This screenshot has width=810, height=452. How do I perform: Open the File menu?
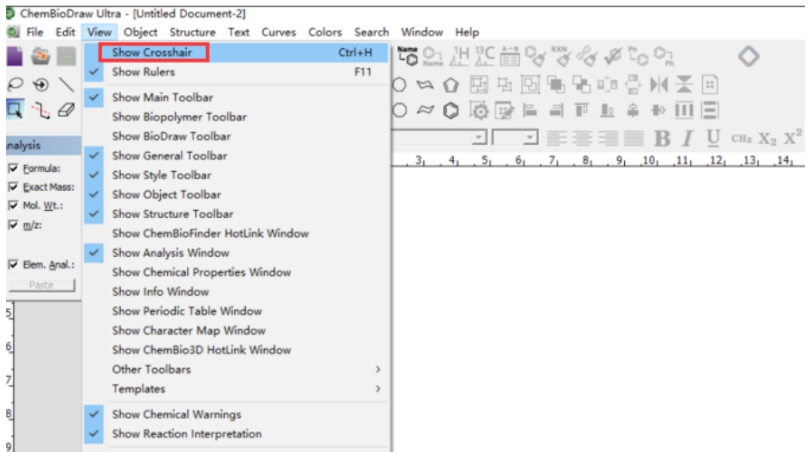pos(35,32)
